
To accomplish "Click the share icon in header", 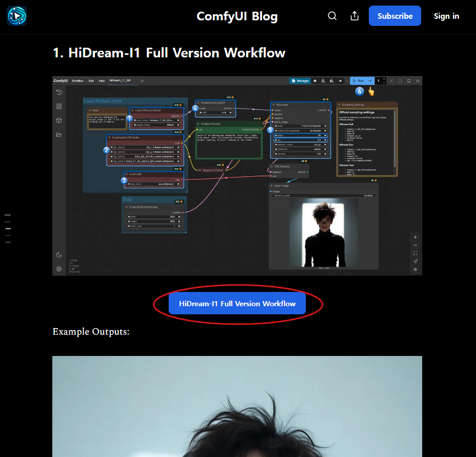I will click(x=354, y=16).
